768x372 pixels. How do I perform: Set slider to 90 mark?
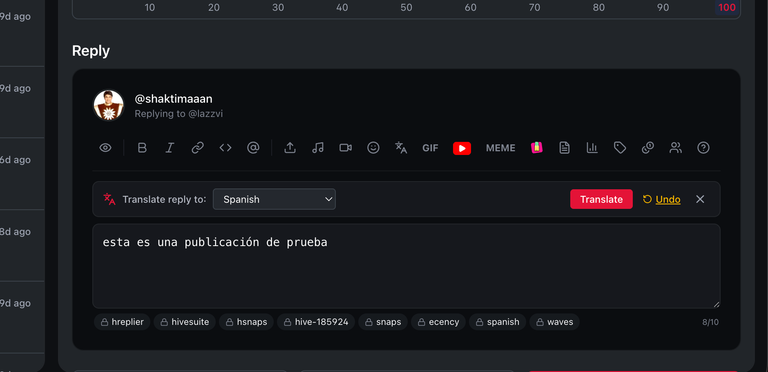663,8
